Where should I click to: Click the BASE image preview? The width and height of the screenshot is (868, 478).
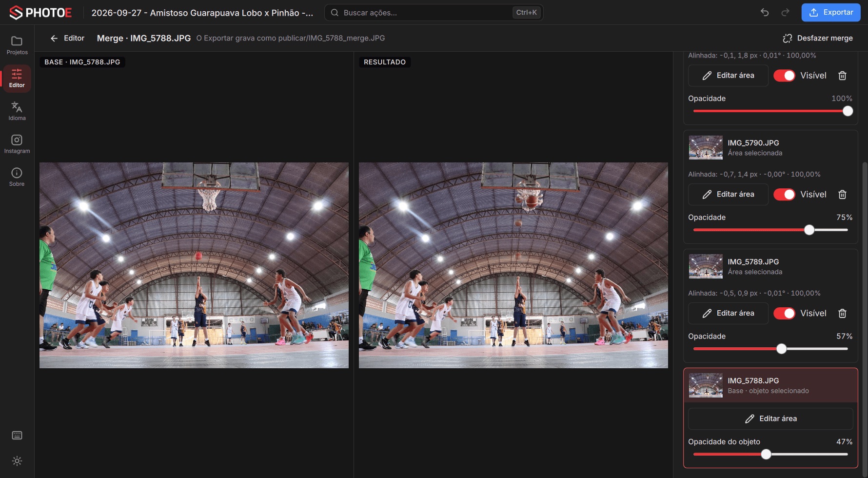(x=194, y=265)
